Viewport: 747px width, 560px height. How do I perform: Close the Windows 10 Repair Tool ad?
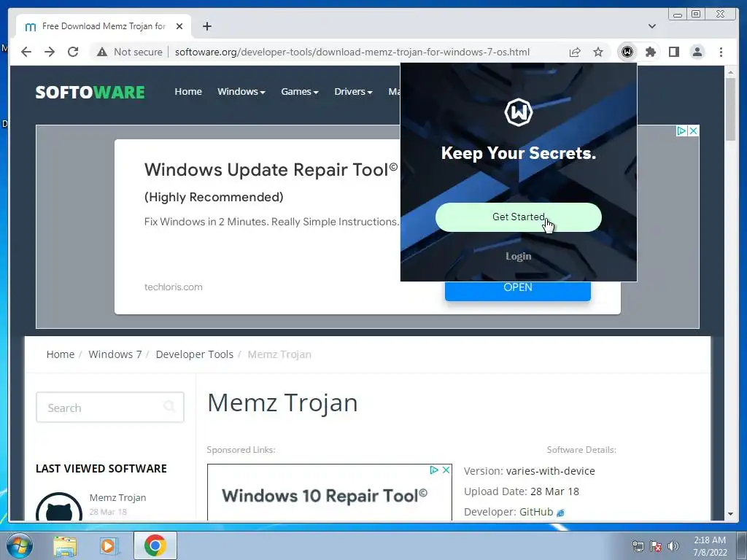pos(446,470)
